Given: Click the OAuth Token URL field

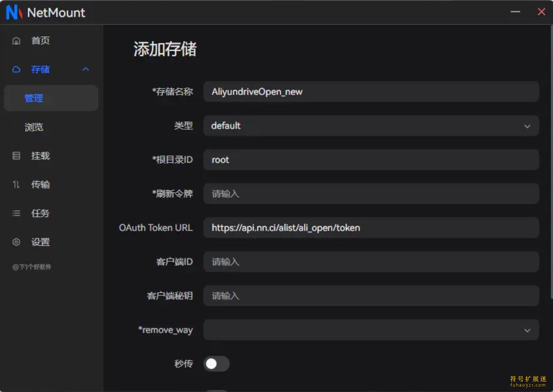Looking at the screenshot, I should point(370,227).
